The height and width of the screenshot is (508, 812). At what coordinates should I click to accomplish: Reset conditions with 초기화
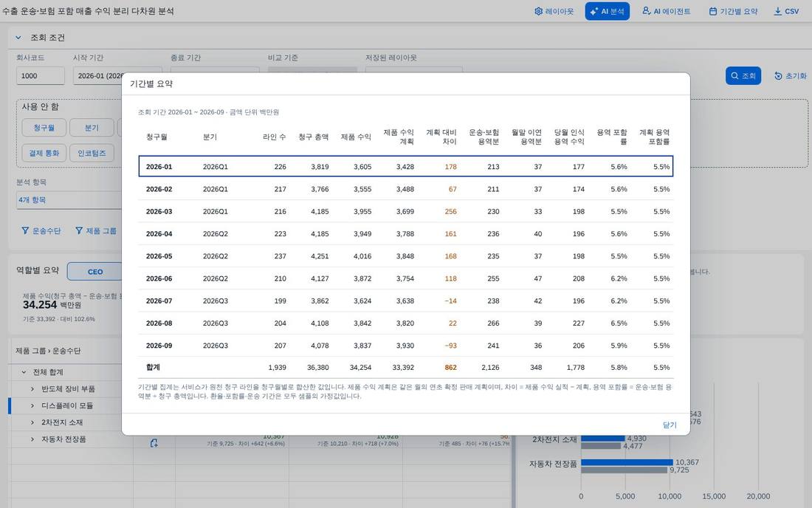pyautogui.click(x=791, y=75)
